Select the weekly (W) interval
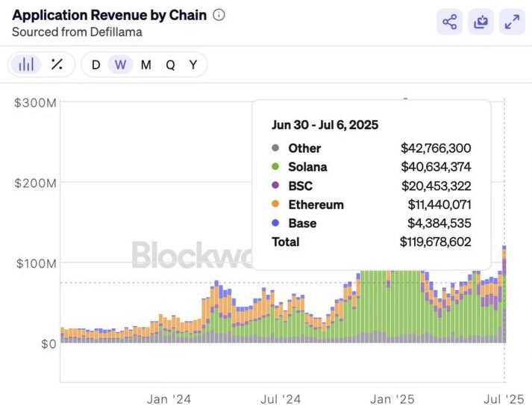 [120, 64]
